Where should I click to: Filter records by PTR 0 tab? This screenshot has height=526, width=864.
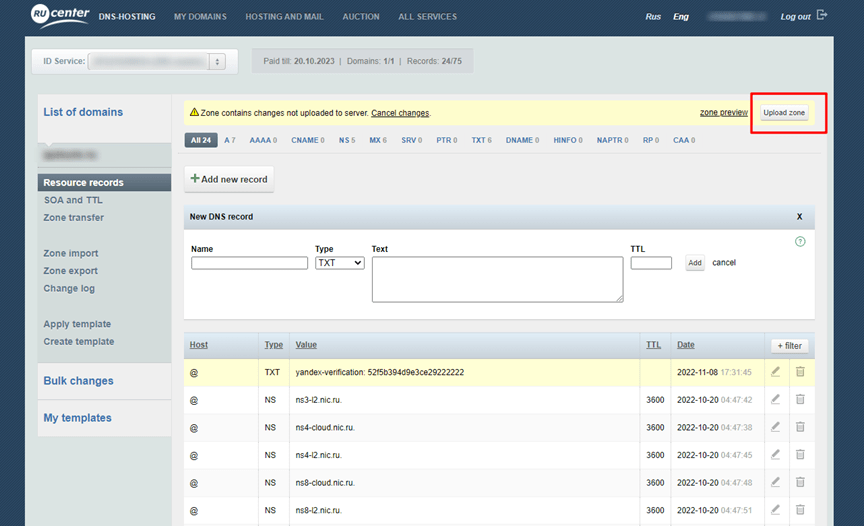pyautogui.click(x=447, y=140)
